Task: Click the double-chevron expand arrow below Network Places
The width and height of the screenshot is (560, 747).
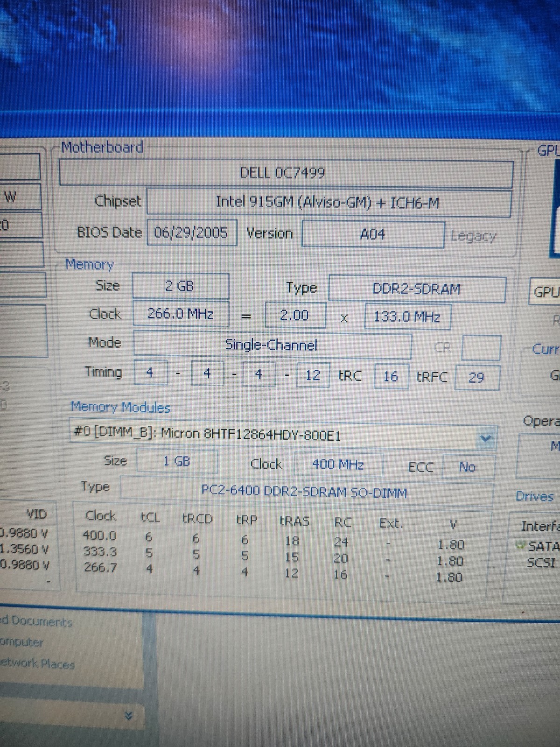Action: [129, 715]
